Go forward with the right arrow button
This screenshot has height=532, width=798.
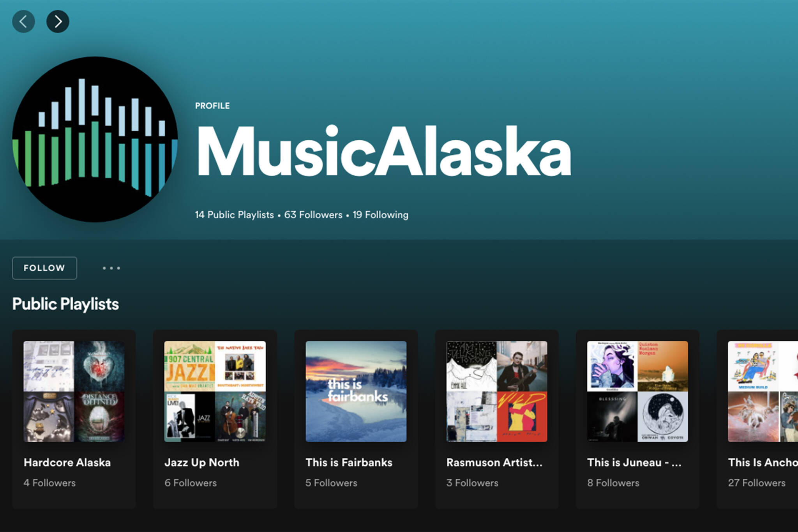(x=58, y=21)
